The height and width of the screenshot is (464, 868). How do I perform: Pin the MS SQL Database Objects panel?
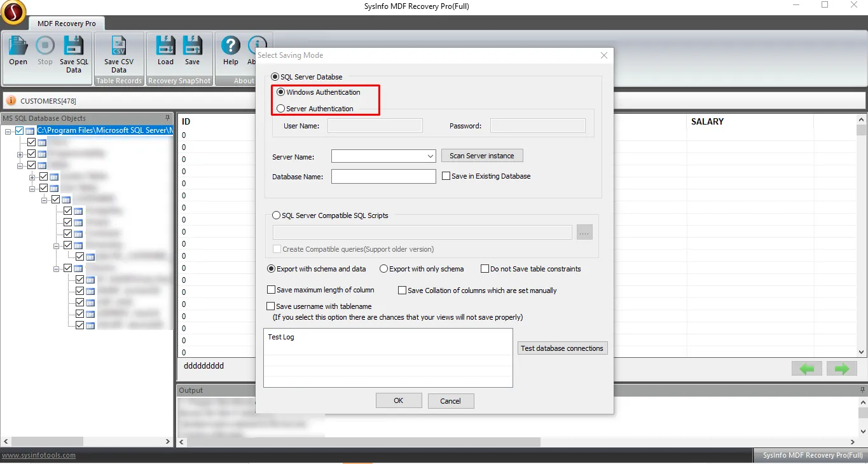[168, 118]
